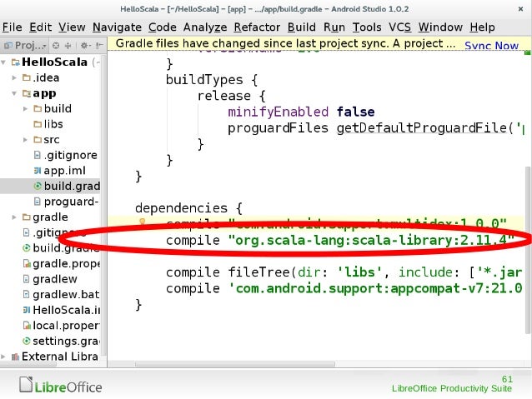Viewport: 532px width, 399px height.
Task: Close the Android Studio window
Action: (x=521, y=9)
